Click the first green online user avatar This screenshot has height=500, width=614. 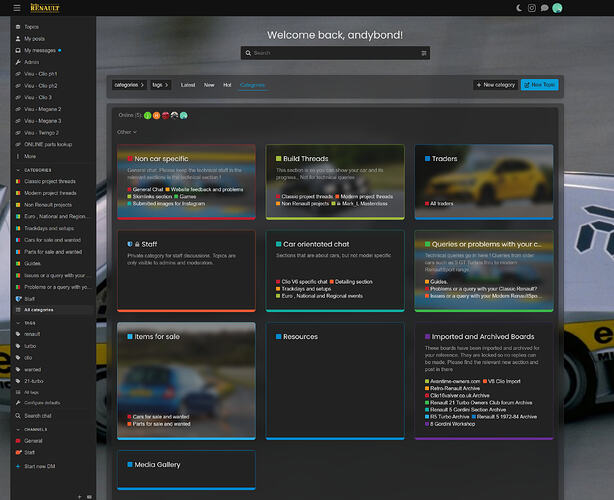click(148, 116)
